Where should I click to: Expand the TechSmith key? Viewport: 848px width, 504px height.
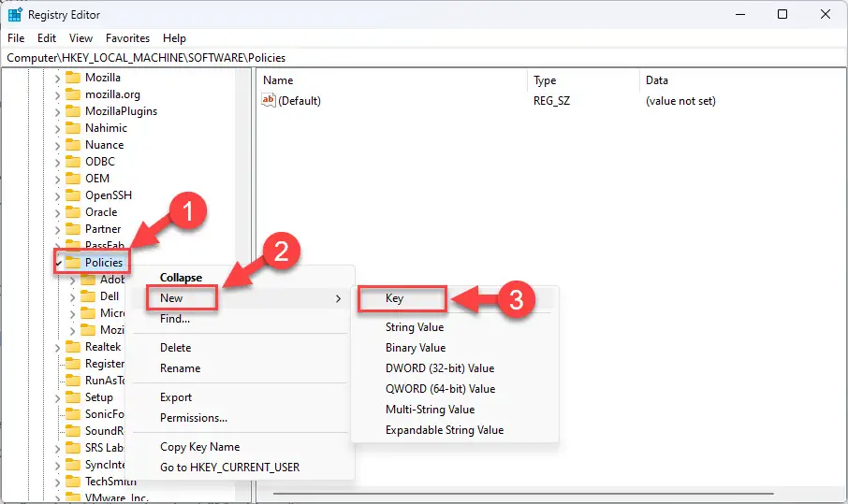click(x=57, y=482)
